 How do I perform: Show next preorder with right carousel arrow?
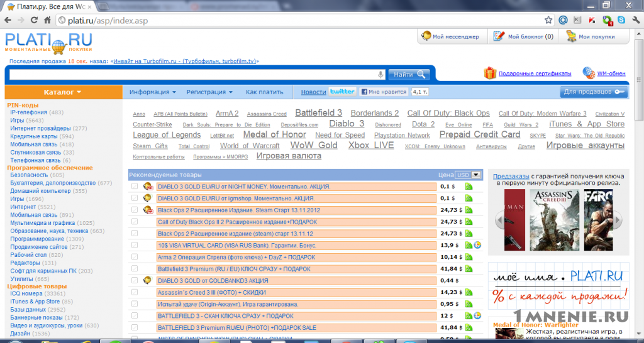click(x=618, y=220)
